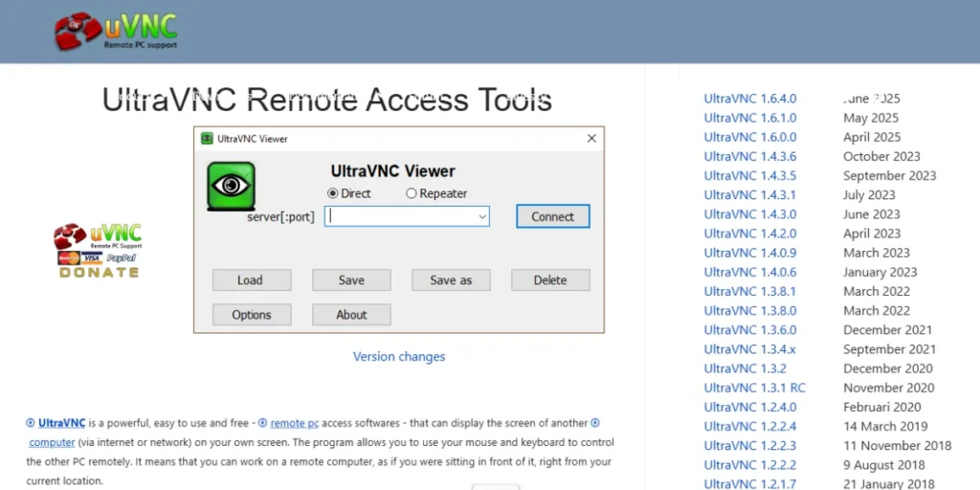This screenshot has height=490, width=980.
Task: Open UltraVNC 1.2.2.4 download link
Action: (x=750, y=427)
